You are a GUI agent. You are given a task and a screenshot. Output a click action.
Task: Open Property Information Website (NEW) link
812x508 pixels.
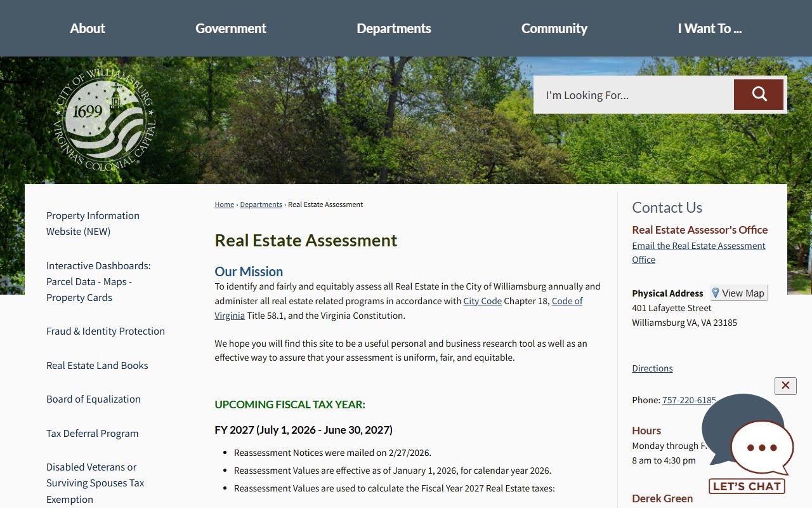[x=93, y=224]
